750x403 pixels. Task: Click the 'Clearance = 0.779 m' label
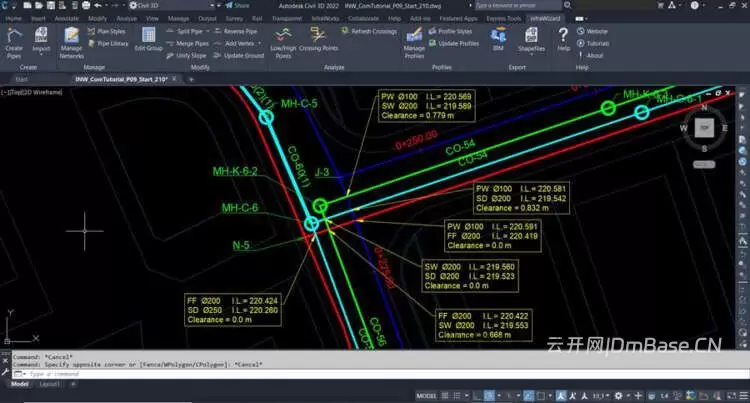[418, 116]
